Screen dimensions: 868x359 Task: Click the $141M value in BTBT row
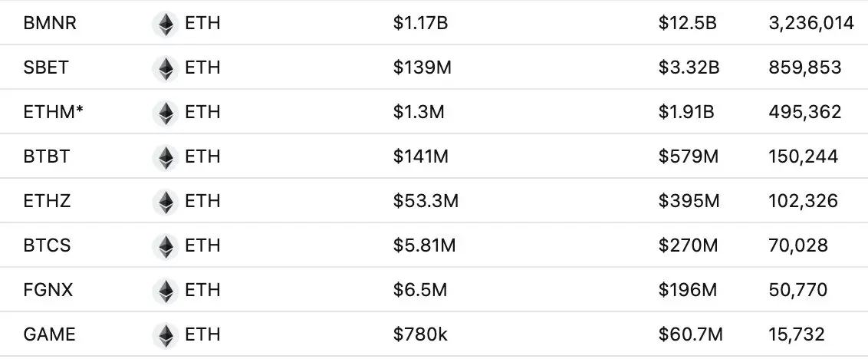(421, 157)
